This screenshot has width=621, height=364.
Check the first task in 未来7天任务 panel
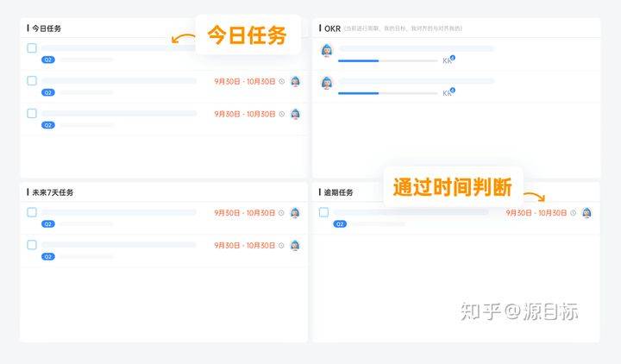32,212
